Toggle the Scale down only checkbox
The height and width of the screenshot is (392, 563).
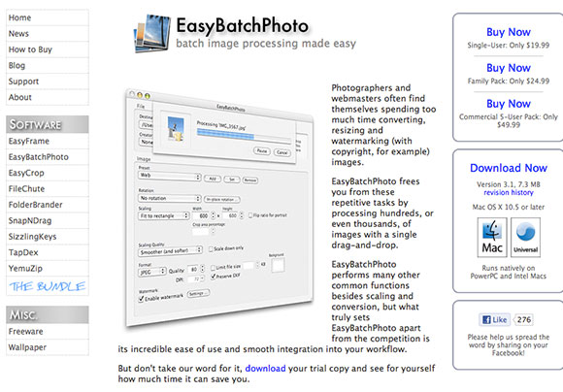pyautogui.click(x=212, y=249)
